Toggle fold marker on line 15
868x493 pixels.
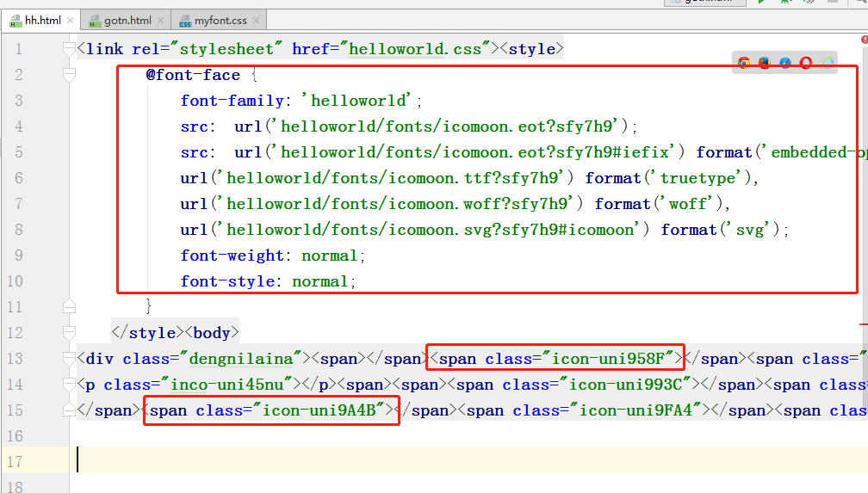point(69,410)
